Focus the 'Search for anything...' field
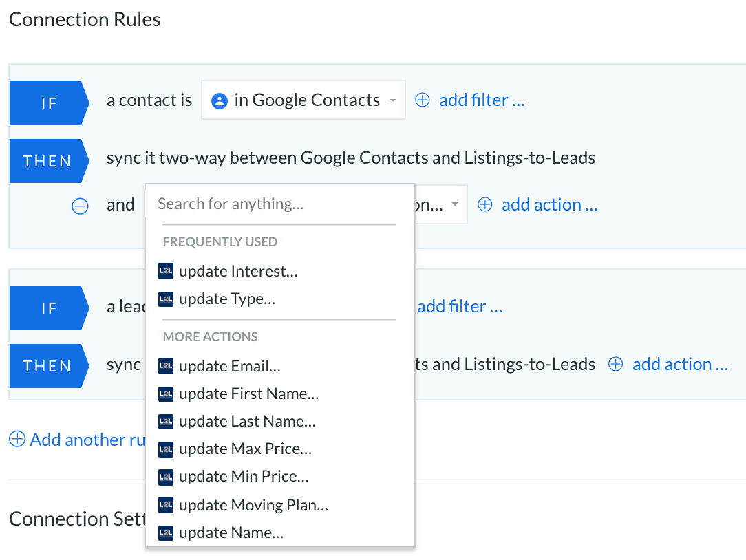The width and height of the screenshot is (746, 560). pyautogui.click(x=279, y=204)
